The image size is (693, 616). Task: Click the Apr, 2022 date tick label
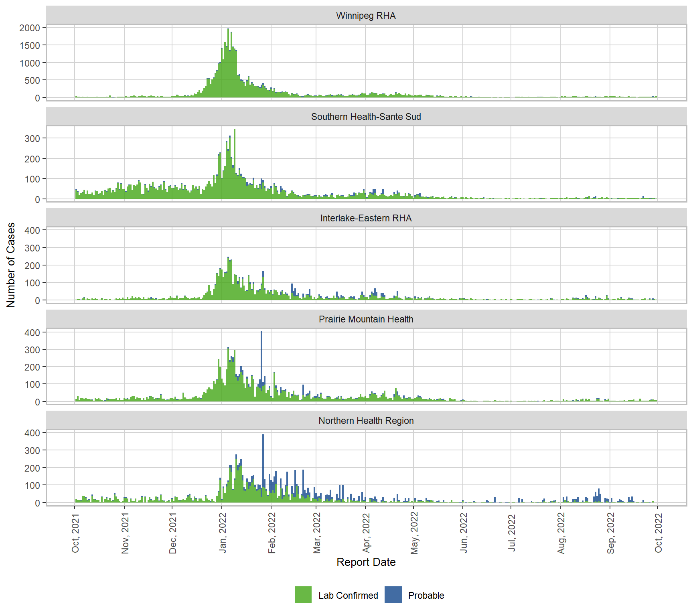point(366,533)
